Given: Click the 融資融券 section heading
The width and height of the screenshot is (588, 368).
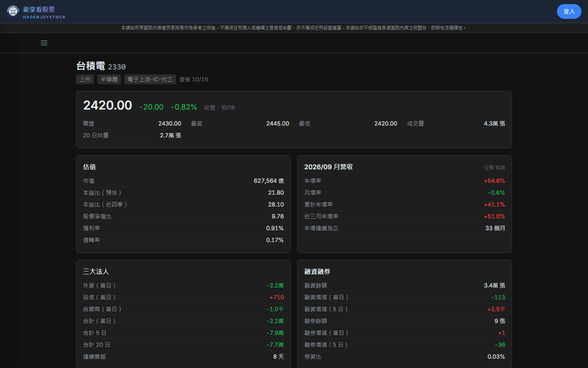Looking at the screenshot, I should (317, 272).
